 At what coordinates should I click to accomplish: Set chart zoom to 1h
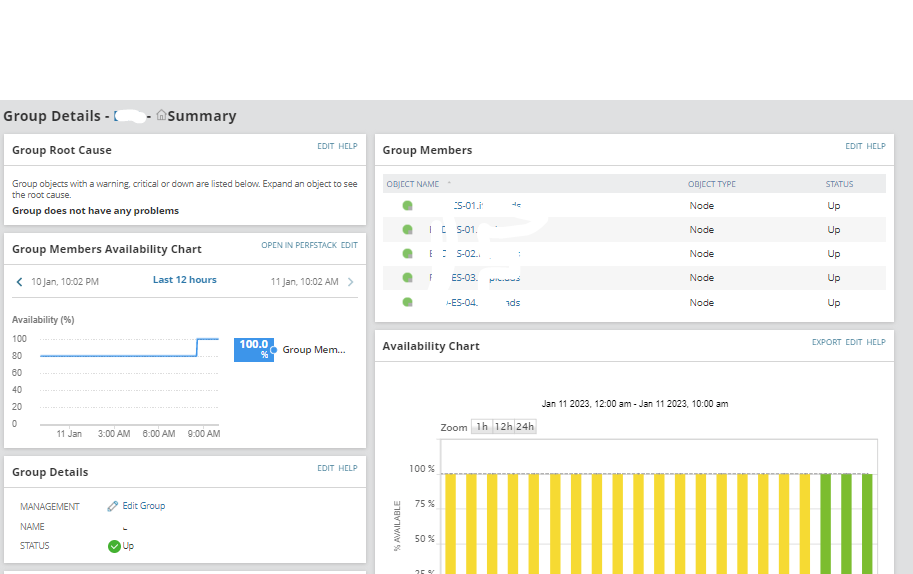click(x=482, y=427)
